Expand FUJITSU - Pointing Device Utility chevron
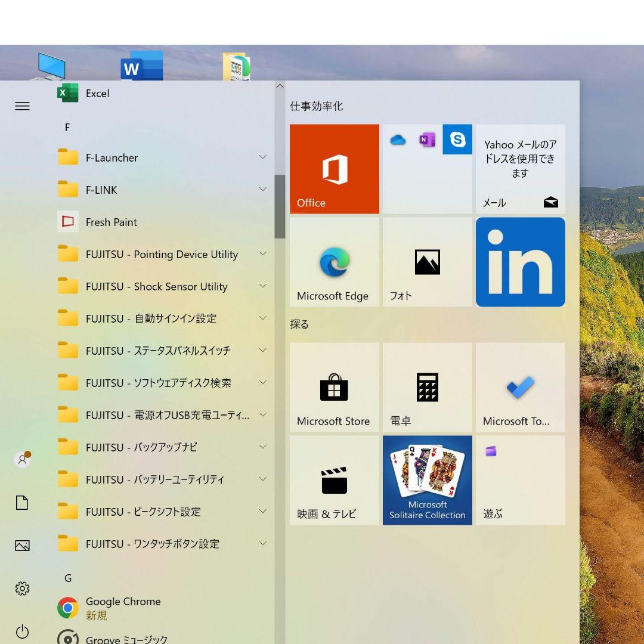644x644 pixels. 263,253
